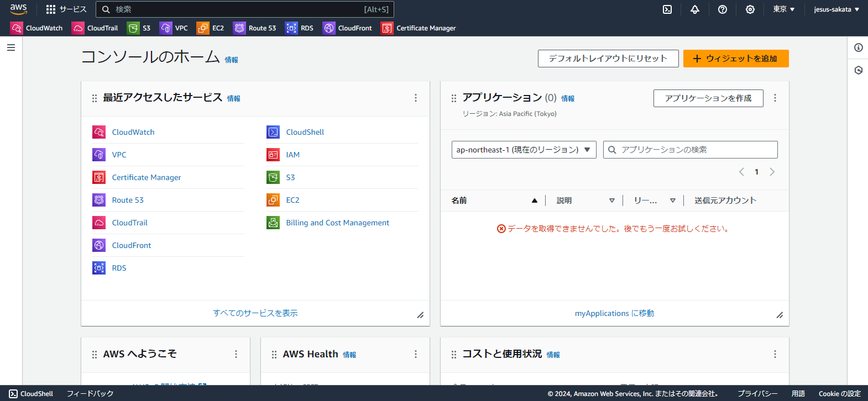This screenshot has width=868, height=401.
Task: Grab the resize handle of アプリケーション widget
Action: (x=780, y=315)
